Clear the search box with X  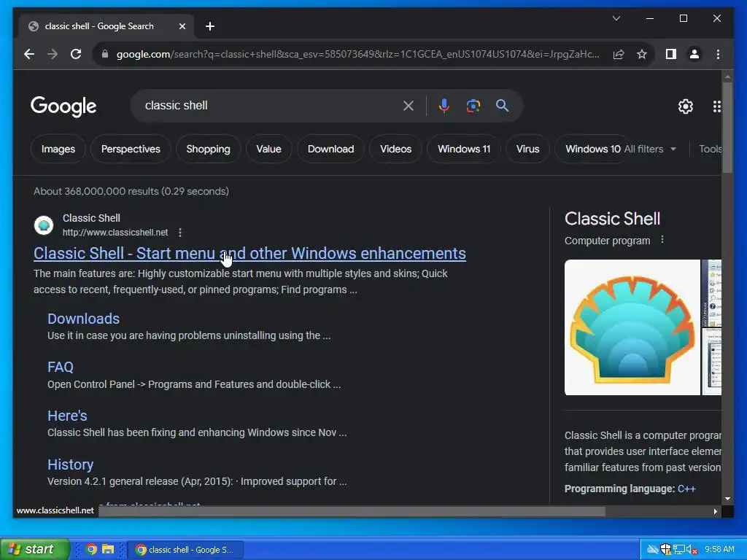(x=409, y=106)
